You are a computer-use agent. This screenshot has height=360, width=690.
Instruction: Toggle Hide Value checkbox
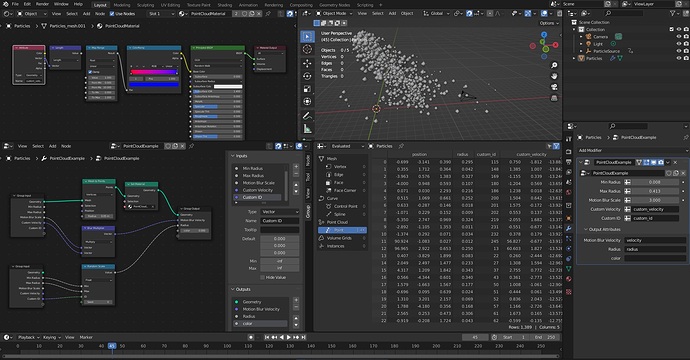click(262, 277)
